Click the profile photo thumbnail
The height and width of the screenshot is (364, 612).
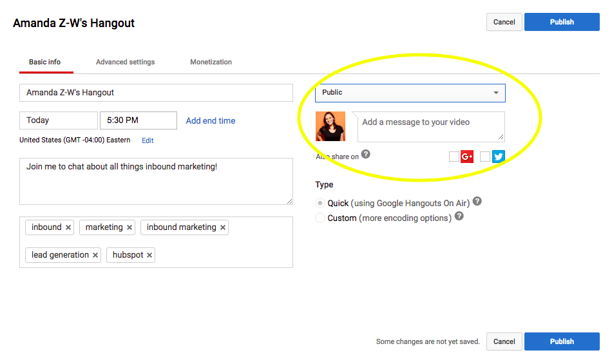coord(330,126)
